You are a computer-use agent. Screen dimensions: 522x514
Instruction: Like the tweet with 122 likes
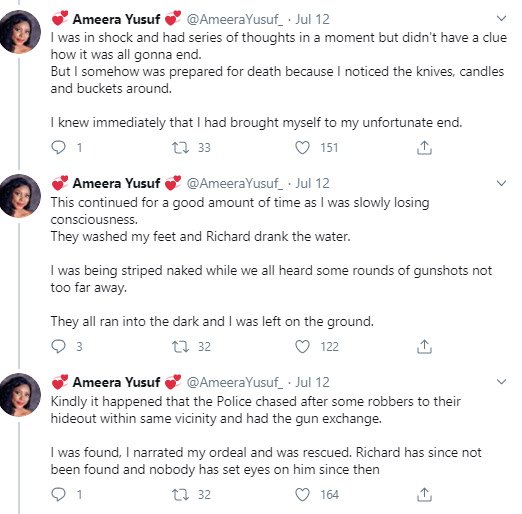[x=302, y=346]
